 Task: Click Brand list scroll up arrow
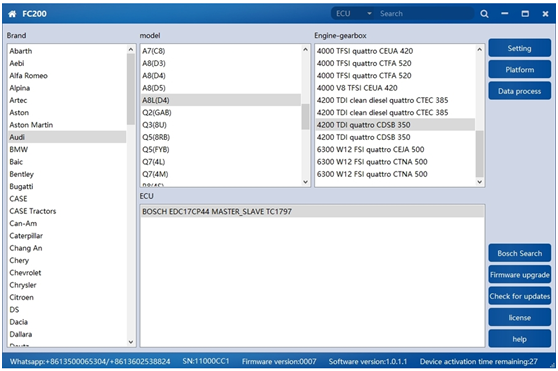pyautogui.click(x=131, y=49)
